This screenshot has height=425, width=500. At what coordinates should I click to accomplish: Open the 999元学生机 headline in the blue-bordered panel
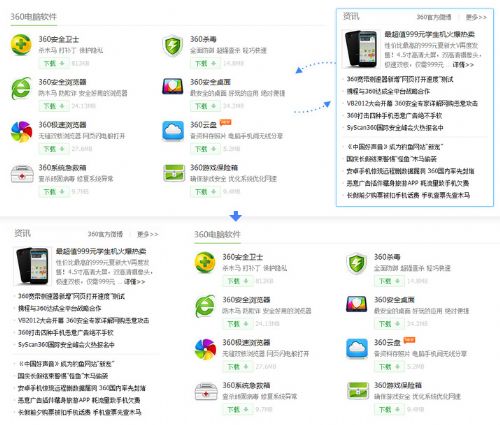(x=429, y=34)
